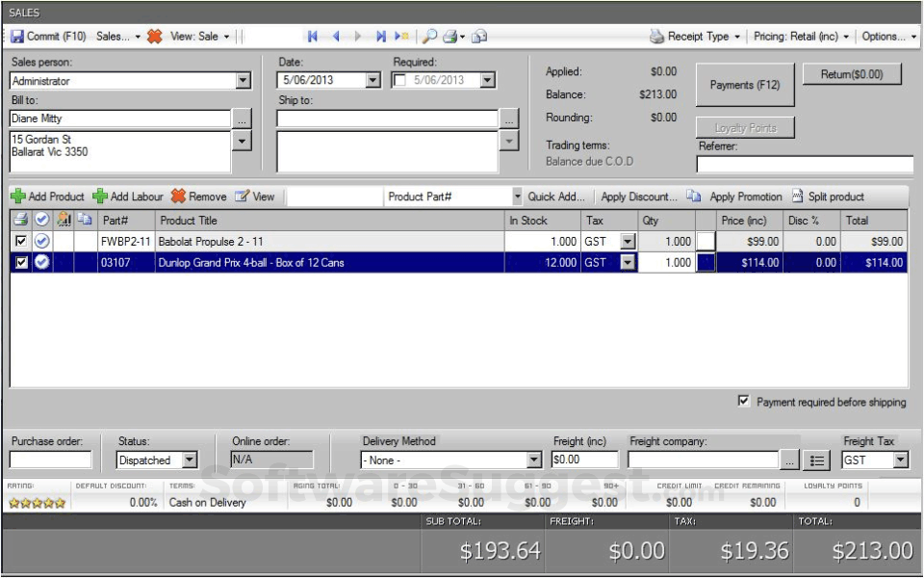Screen dimensions: 924x578
Task: Click the Freight (inc) amount field
Action: point(584,460)
